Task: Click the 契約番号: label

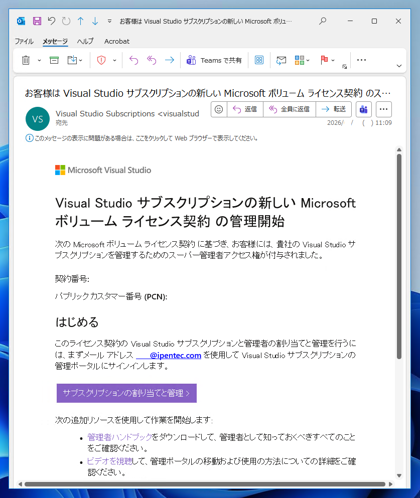Action: pos(72,279)
